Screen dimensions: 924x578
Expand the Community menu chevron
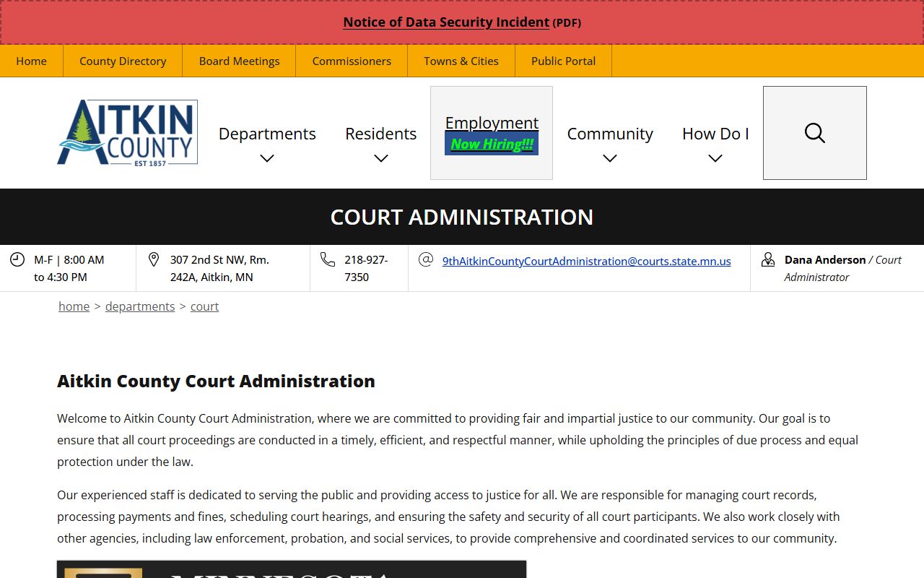610,158
